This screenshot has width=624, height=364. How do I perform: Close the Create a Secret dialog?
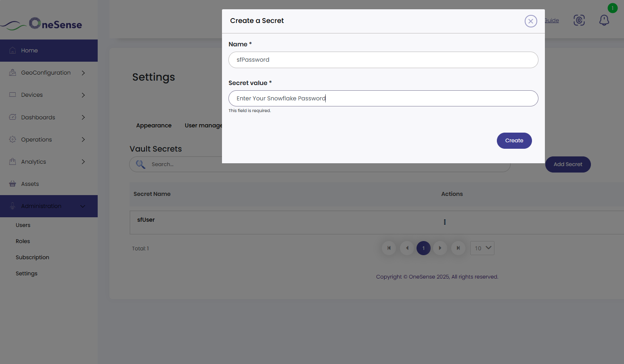point(531,21)
